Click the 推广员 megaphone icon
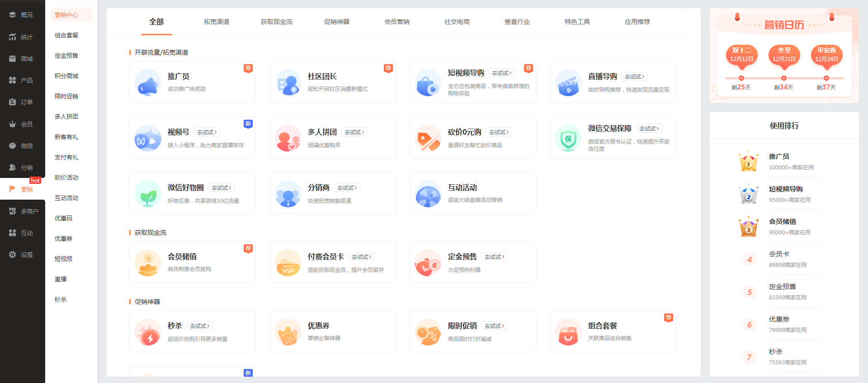This screenshot has width=868, height=383. click(148, 82)
